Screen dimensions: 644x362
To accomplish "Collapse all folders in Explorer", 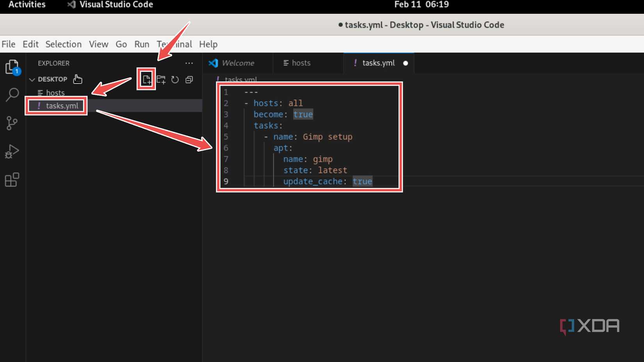I will (189, 80).
